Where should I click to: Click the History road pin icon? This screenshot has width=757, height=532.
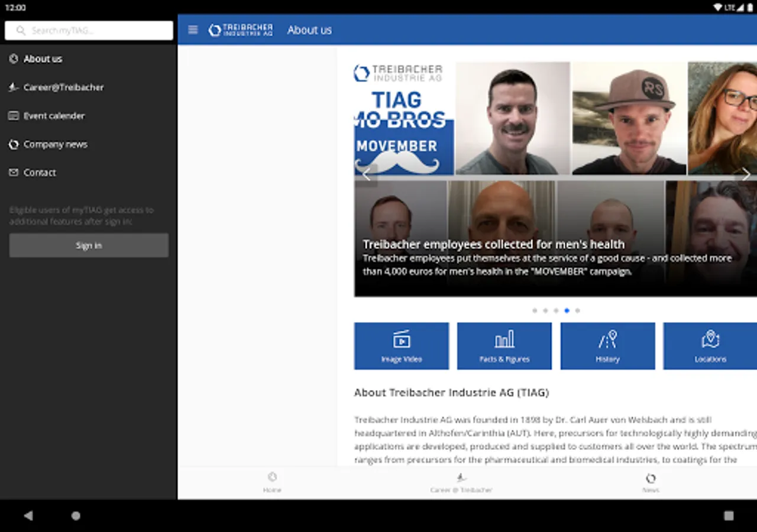coord(607,339)
